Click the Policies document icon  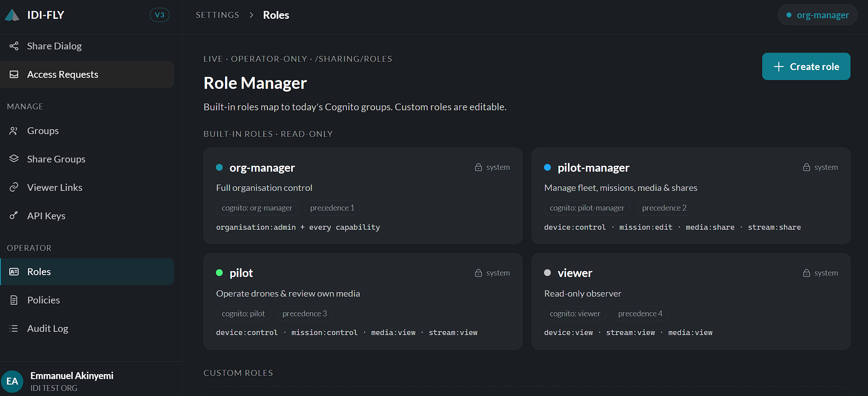[14, 300]
